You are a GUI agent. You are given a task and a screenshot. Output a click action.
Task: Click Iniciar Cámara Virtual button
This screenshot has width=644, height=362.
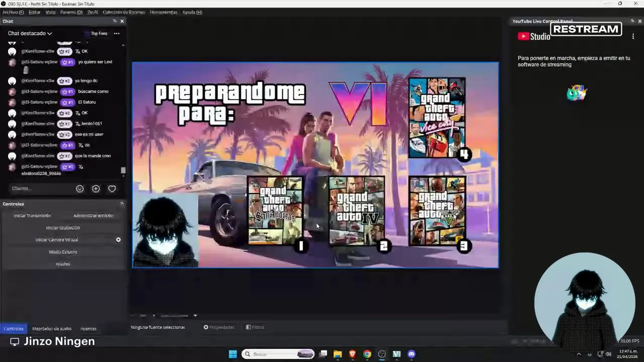coord(56,240)
